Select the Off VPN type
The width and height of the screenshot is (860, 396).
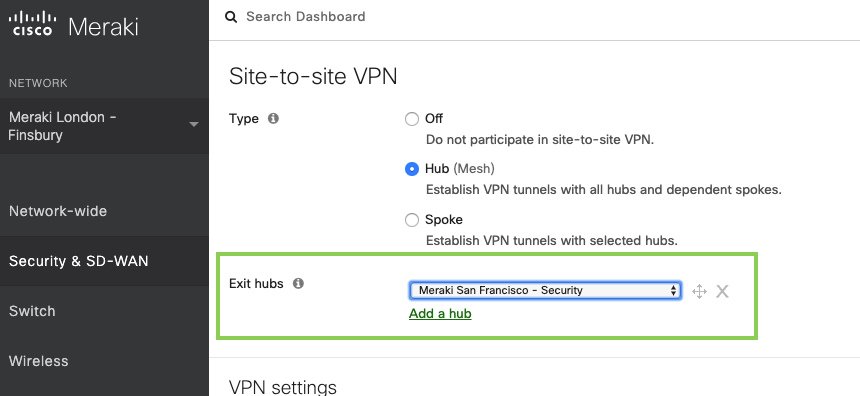[x=411, y=119]
